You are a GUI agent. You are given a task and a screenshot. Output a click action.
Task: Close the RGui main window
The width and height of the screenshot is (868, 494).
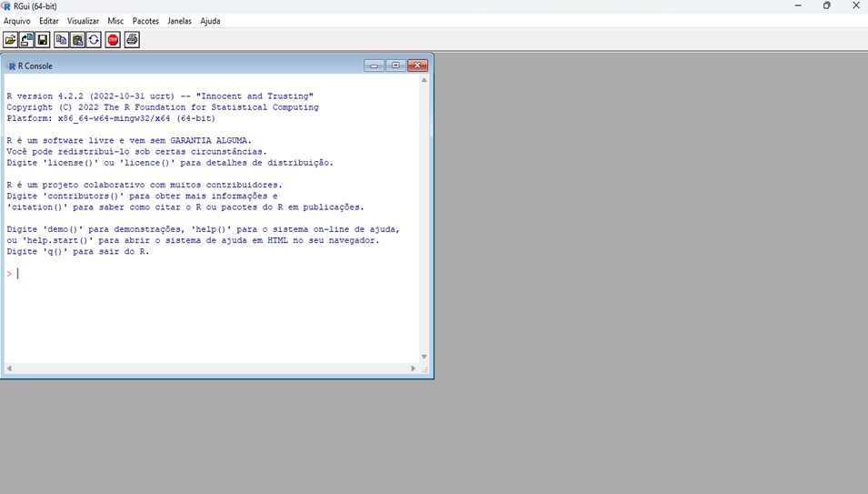[x=856, y=5]
